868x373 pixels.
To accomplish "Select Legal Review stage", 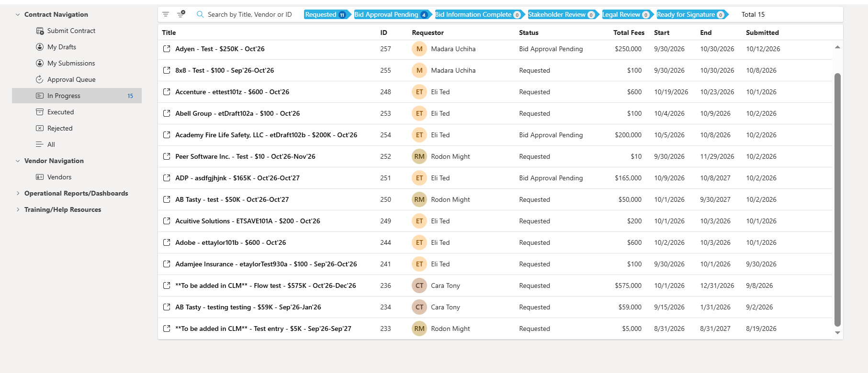I will 627,14.
